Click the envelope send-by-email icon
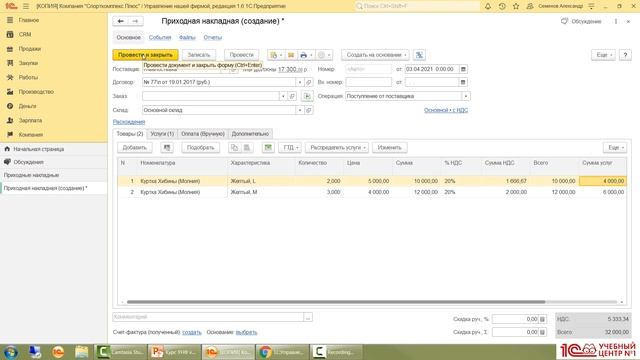Screen dimensions: 640x360 [x=291, y=55]
